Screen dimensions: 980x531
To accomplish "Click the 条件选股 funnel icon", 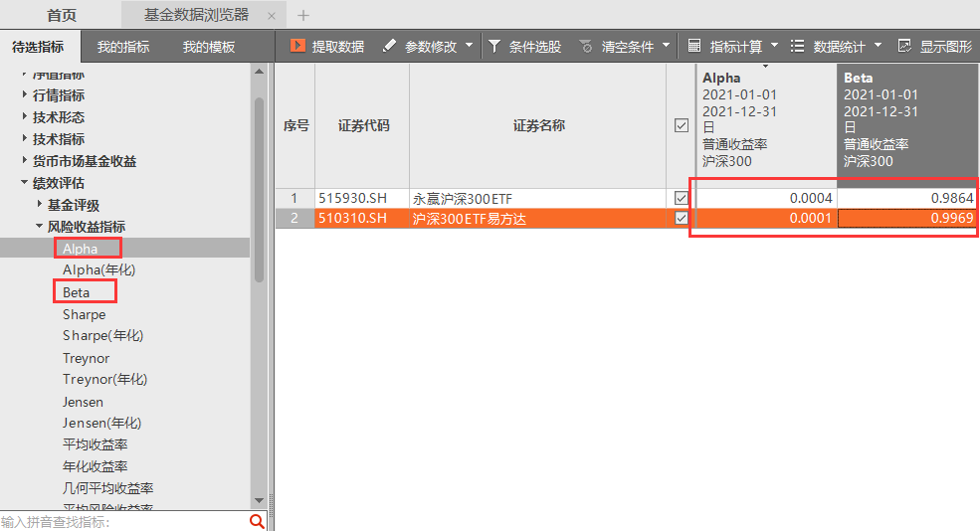I will pos(494,46).
